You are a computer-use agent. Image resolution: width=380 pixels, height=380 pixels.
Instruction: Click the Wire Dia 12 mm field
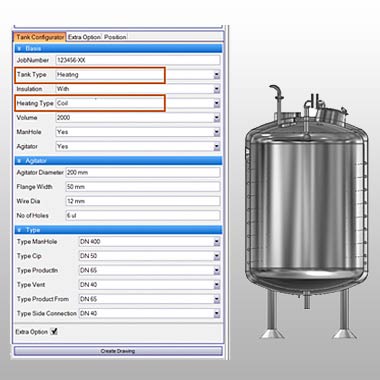click(143, 201)
